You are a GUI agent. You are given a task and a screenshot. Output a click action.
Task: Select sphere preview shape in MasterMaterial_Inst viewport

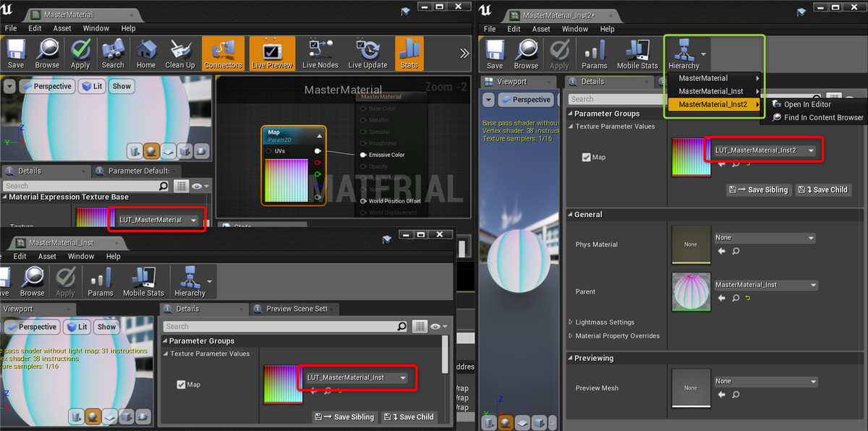pyautogui.click(x=93, y=417)
